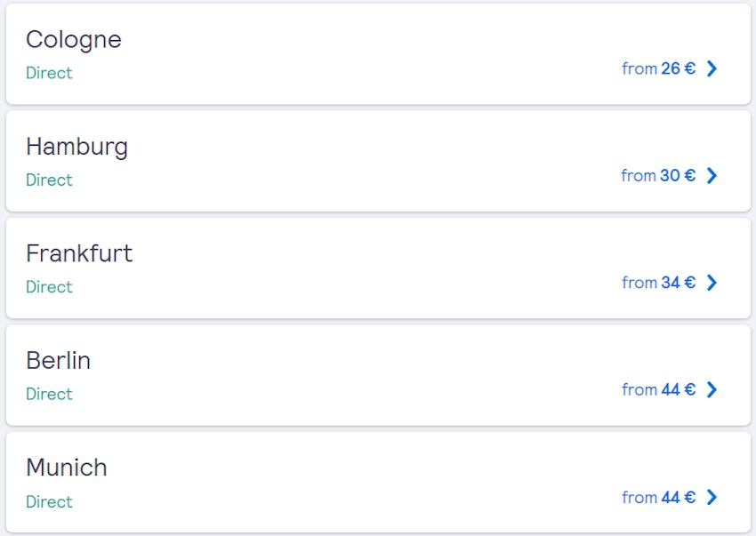Screen dimensions: 756x536
Task: Click the chevron arrow next to Munich's price
Action: (x=711, y=497)
